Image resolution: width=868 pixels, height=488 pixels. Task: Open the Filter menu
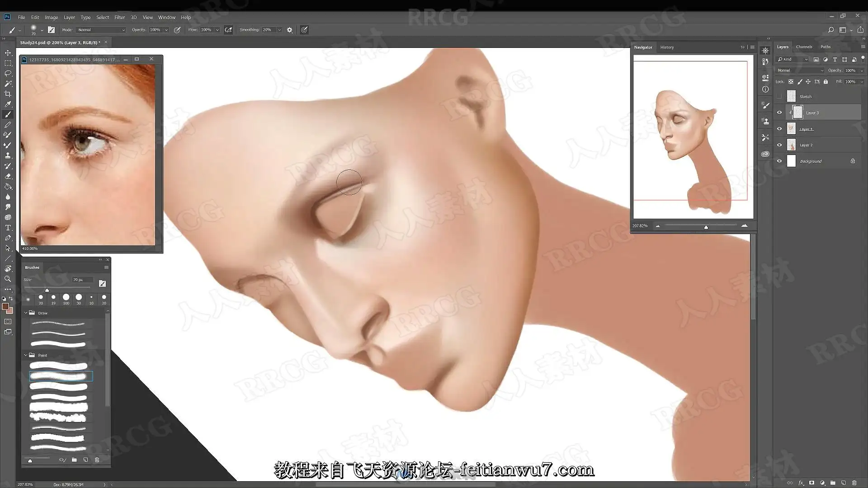click(119, 17)
